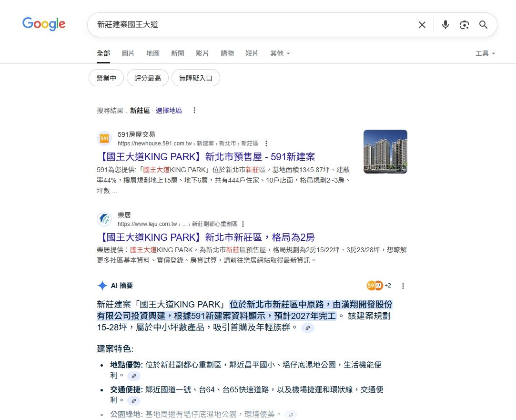Clear the search query with X

422,25
